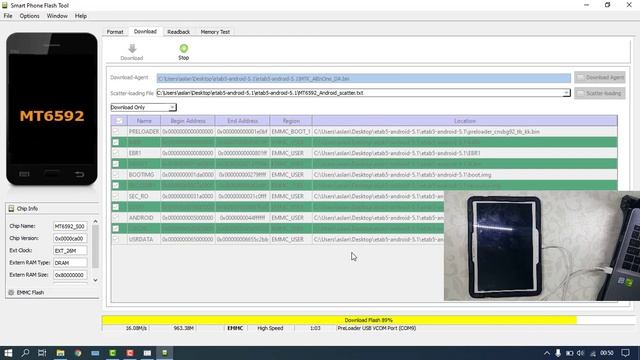Click the Location column header

(464, 121)
